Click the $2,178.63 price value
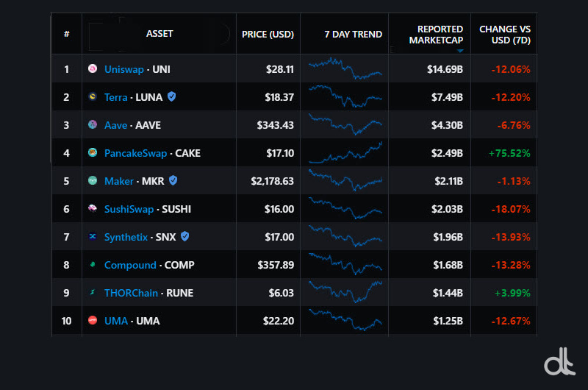588x390 pixels. [x=272, y=181]
